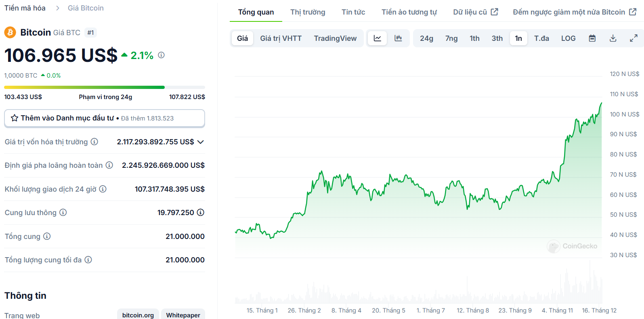This screenshot has height=319, width=644.
Task: Click the 2.245.926.669.000 US$ valuation value
Action: click(x=163, y=165)
